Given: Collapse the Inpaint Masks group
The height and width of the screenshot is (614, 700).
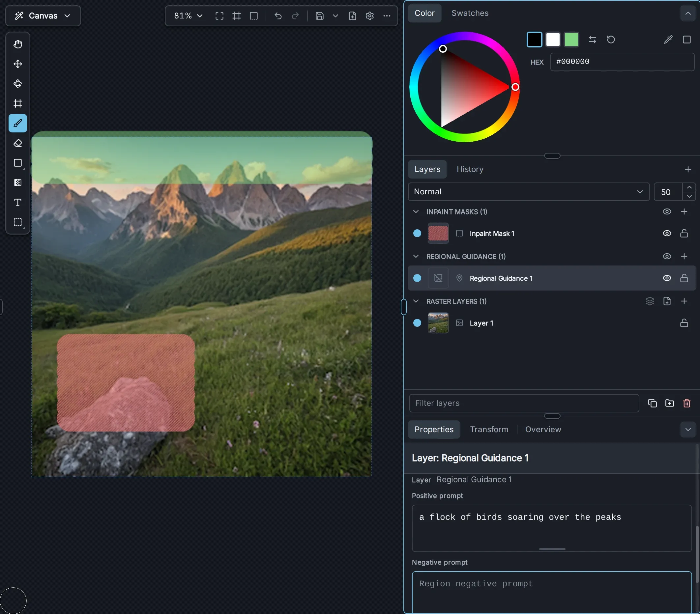Looking at the screenshot, I should tap(416, 211).
